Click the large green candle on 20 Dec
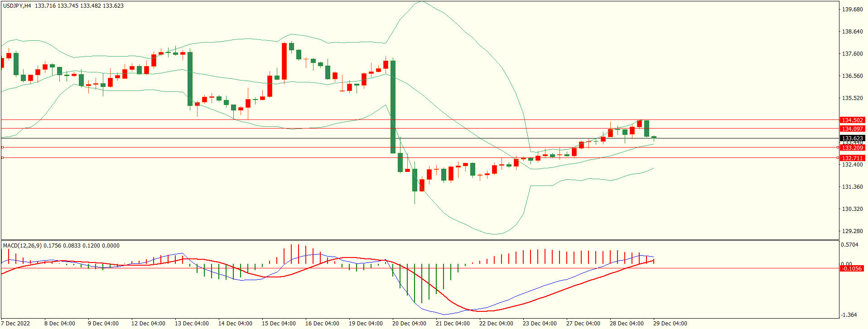This screenshot has height=329, width=868. (x=393, y=107)
